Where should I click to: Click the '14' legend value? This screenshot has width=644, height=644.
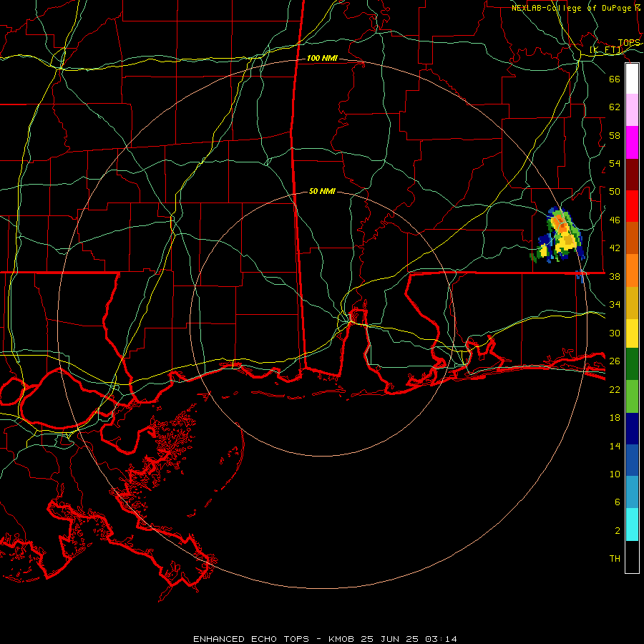click(615, 447)
